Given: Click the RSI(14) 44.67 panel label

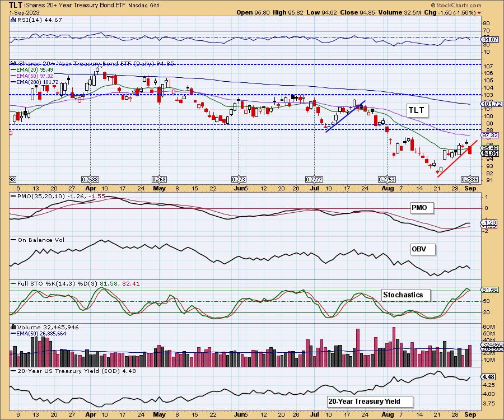Looking at the screenshot, I should click(39, 20).
